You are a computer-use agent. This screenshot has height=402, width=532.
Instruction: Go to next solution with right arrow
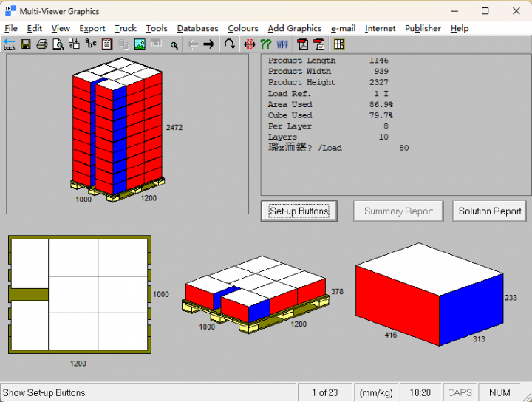point(208,44)
